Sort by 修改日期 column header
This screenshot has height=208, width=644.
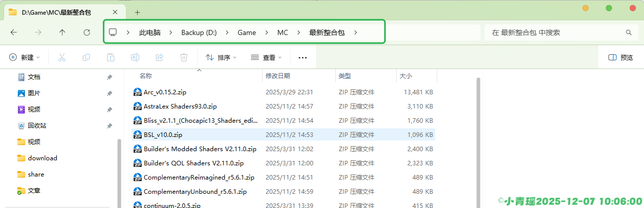[x=278, y=76]
